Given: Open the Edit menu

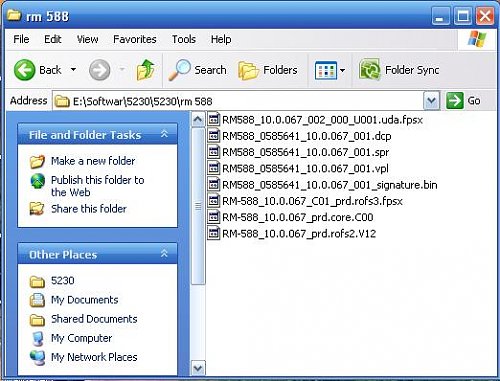Looking at the screenshot, I should click(x=53, y=39).
